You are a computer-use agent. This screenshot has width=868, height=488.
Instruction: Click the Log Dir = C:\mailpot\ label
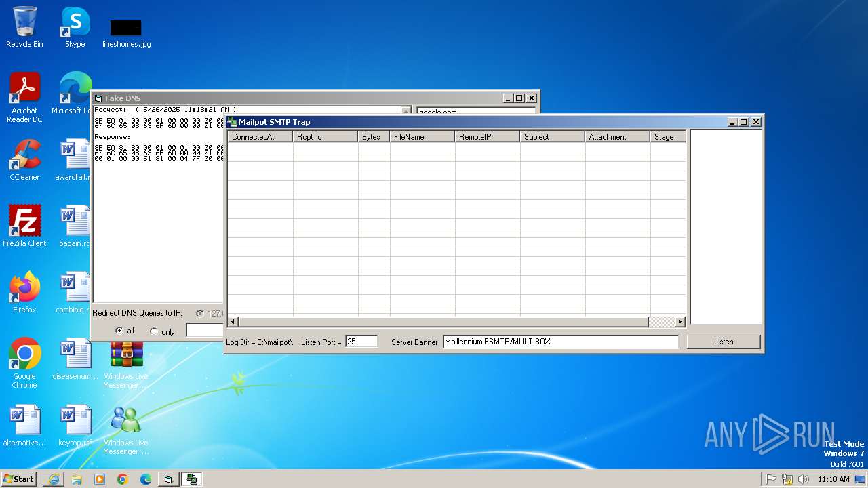(x=260, y=342)
